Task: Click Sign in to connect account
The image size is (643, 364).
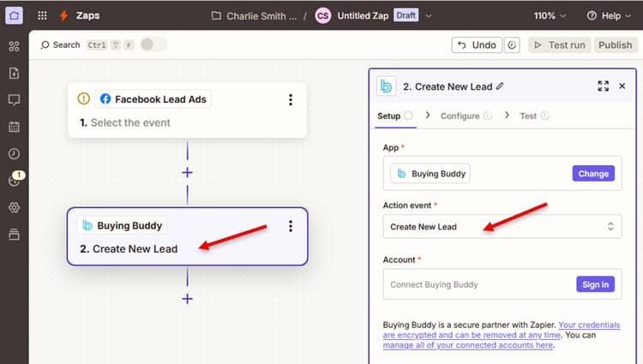Action: [x=596, y=284]
